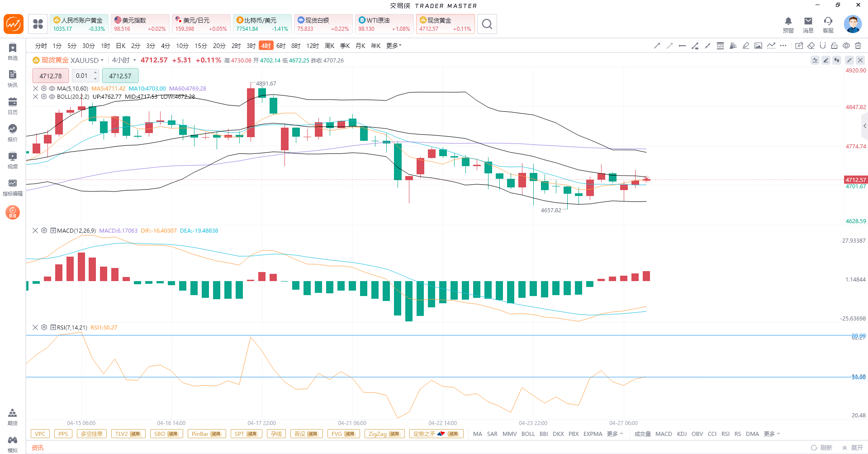Viewport: 868px width, 454px height.
Task: Open the XAUUSD symbol dropdown
Action: [102, 60]
